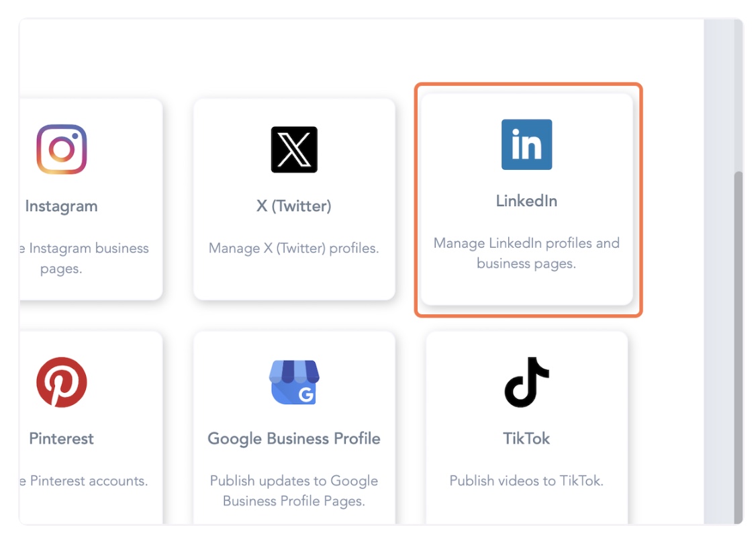
Task: Select the LinkedIn card title
Action: (526, 201)
